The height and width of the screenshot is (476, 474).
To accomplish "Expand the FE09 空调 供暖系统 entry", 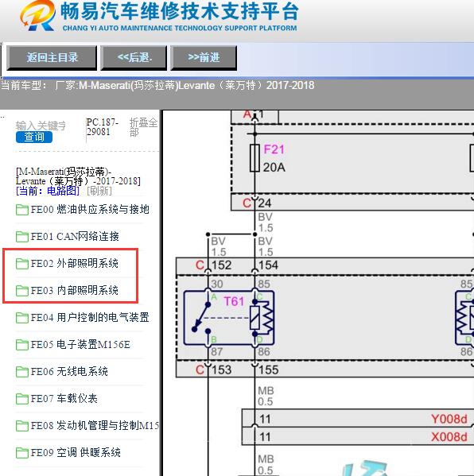I will pyautogui.click(x=76, y=453).
